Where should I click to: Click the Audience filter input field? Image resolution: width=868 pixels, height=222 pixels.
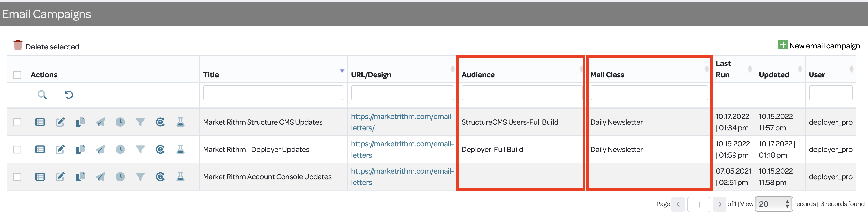click(522, 93)
